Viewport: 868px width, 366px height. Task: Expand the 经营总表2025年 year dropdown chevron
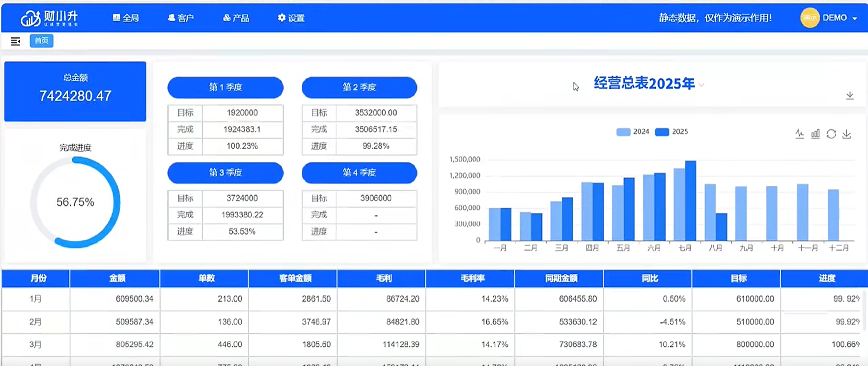(701, 85)
